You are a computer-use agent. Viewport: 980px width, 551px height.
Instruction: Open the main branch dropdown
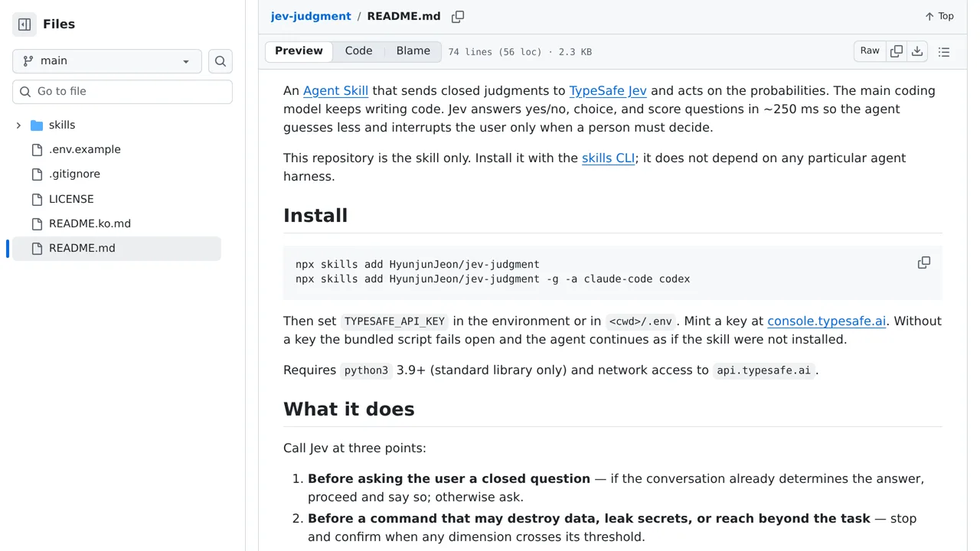point(107,61)
